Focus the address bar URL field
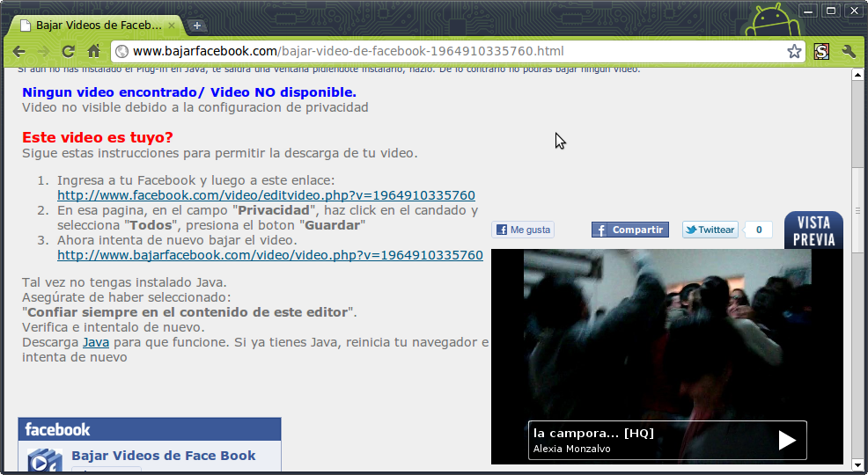 tap(457, 51)
